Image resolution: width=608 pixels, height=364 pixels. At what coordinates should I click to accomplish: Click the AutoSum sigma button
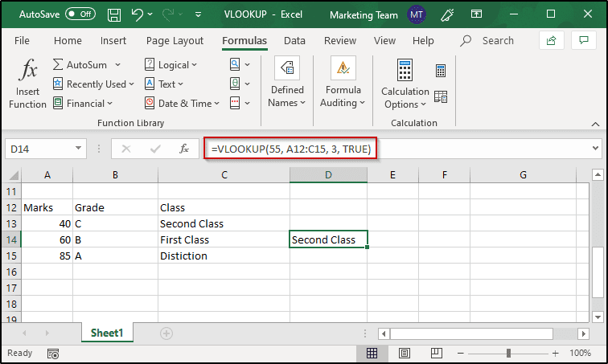[x=80, y=64]
